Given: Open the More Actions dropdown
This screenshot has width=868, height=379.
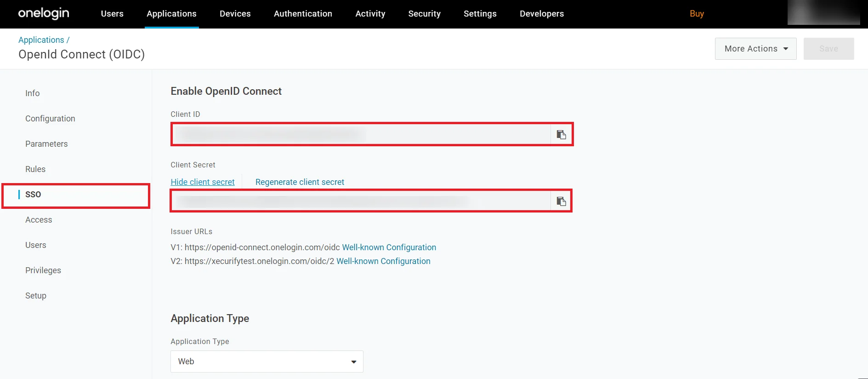Looking at the screenshot, I should pyautogui.click(x=755, y=49).
